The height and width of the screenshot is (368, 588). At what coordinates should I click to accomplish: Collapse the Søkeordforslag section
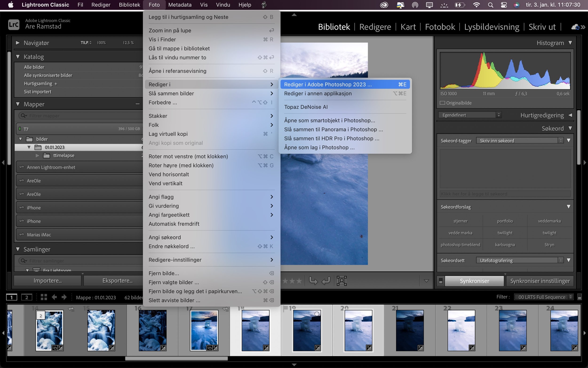coord(568,207)
